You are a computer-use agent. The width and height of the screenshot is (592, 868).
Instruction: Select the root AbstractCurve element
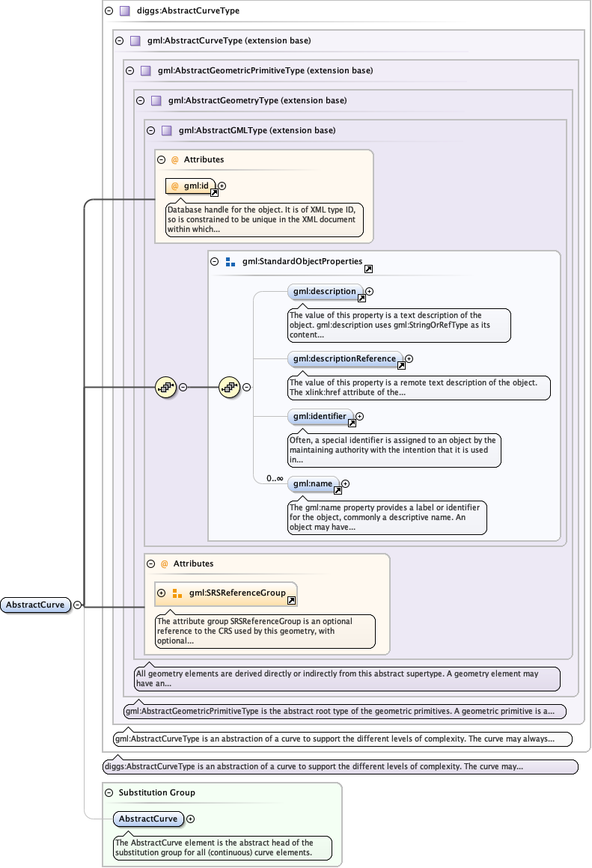pyautogui.click(x=35, y=605)
